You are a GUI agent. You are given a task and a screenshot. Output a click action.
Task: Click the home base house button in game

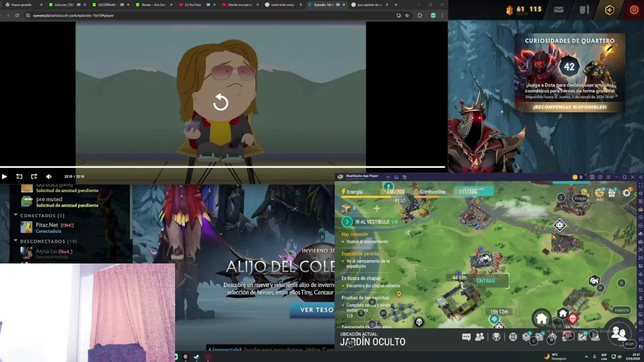541,318
